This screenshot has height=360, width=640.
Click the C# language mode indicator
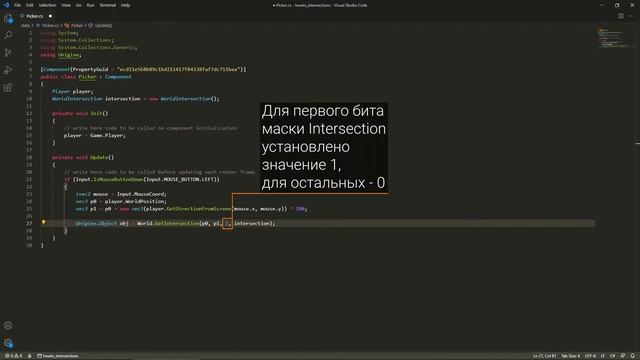pos(612,356)
